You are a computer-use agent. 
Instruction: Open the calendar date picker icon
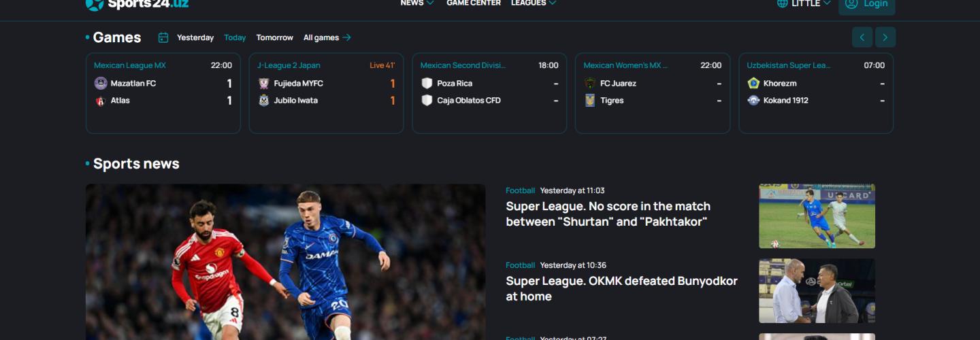[163, 37]
